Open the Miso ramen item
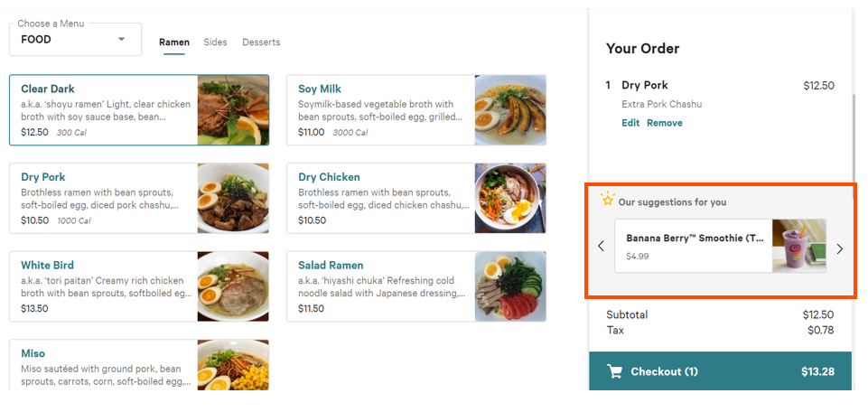 (x=104, y=364)
